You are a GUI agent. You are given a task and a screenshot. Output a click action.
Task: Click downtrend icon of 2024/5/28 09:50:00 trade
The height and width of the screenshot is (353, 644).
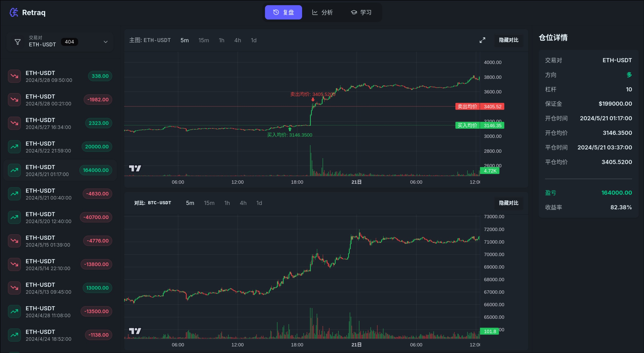pyautogui.click(x=14, y=76)
